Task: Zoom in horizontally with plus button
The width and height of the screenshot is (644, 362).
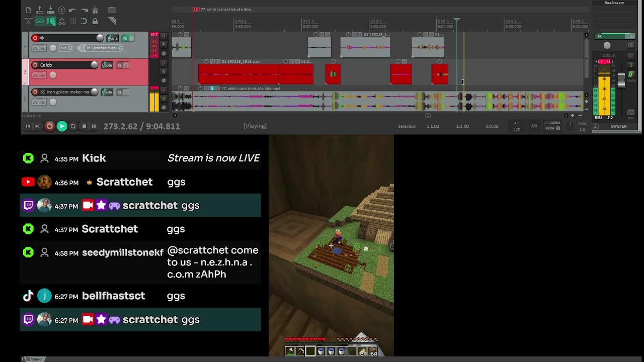Action: click(572, 116)
